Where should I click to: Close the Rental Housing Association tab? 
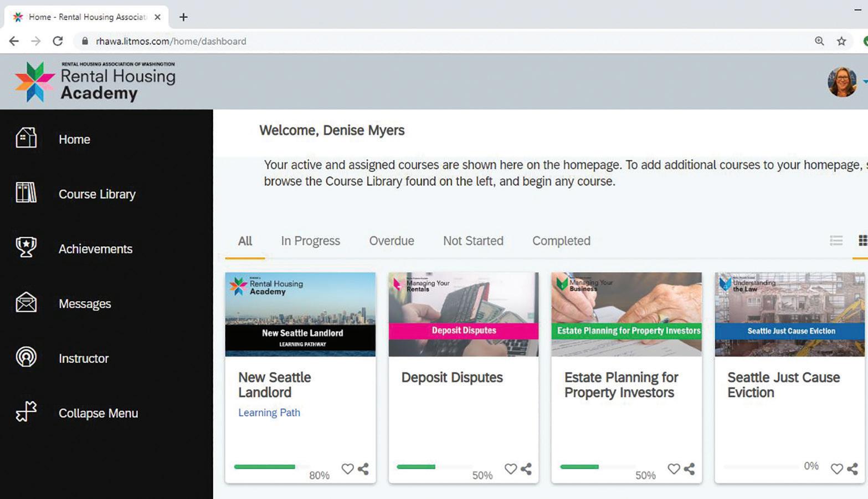click(157, 17)
